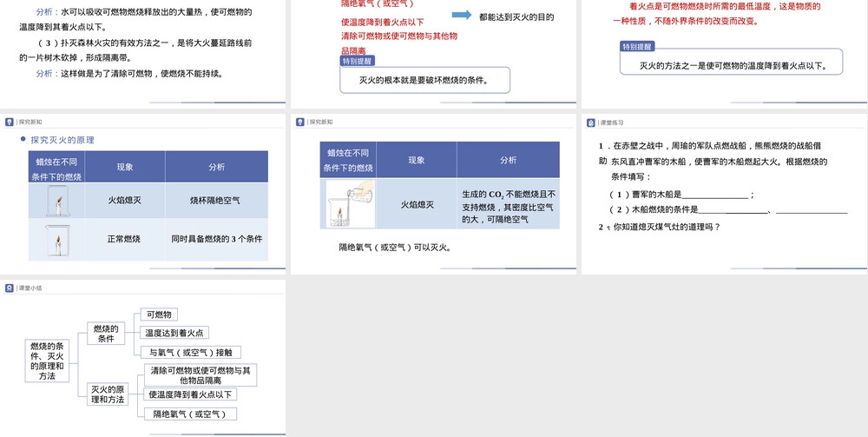
Task: Select the candle image in the 正常燃烧 row
Action: [57, 240]
